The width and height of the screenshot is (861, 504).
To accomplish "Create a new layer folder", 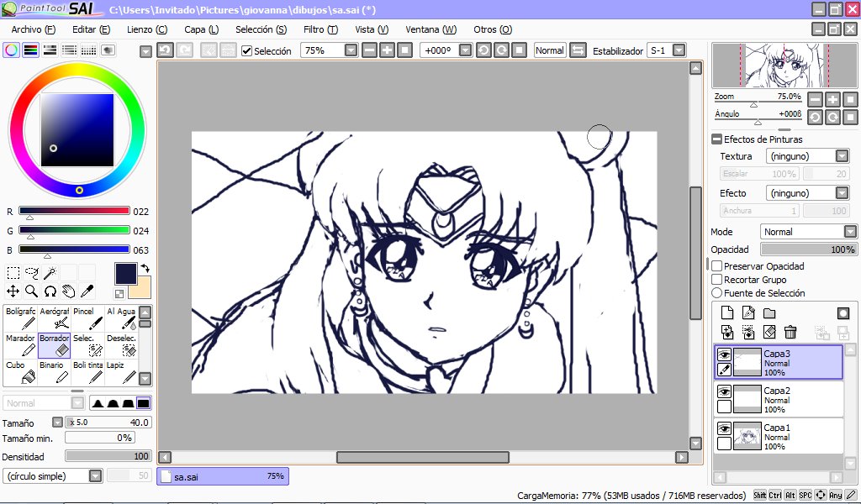I will pos(769,313).
